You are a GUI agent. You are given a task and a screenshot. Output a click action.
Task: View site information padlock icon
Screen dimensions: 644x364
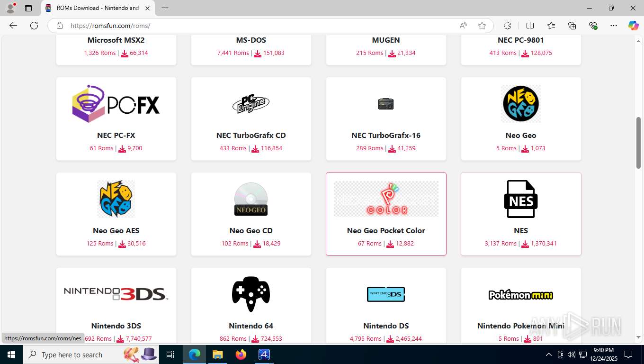point(60,26)
